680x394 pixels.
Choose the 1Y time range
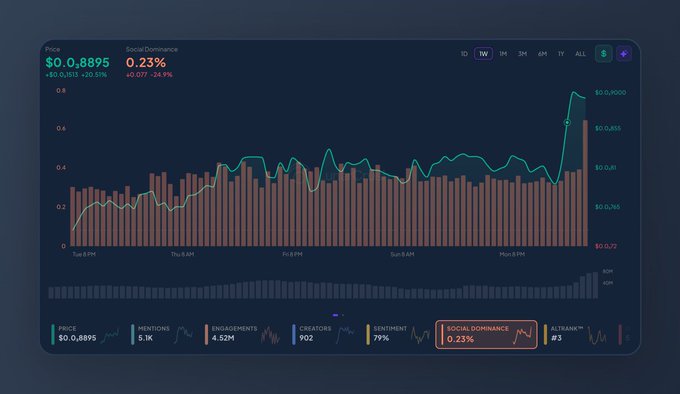coord(561,54)
